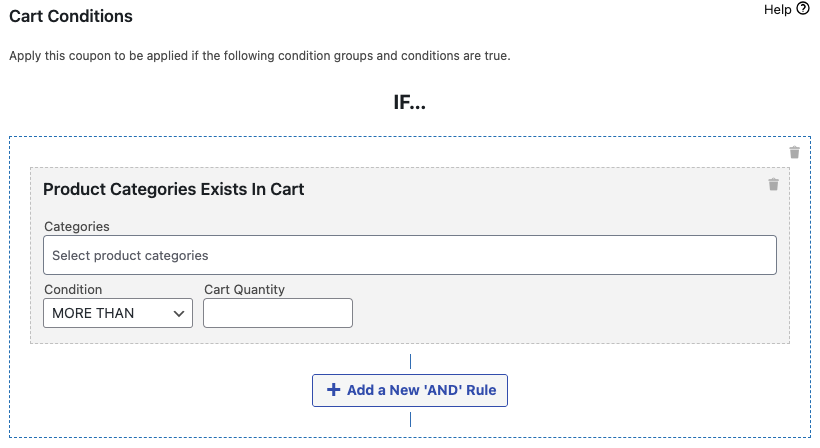This screenshot has height=448, width=820.
Task: Focus the Select product categories field
Action: 410,255
